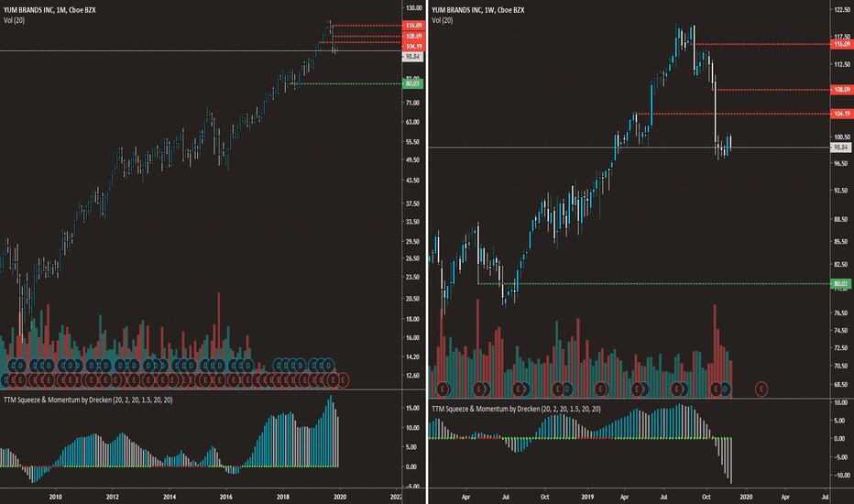Click the 88.50 value on weekly price axis
This screenshot has height=504, width=854.
pos(841,220)
